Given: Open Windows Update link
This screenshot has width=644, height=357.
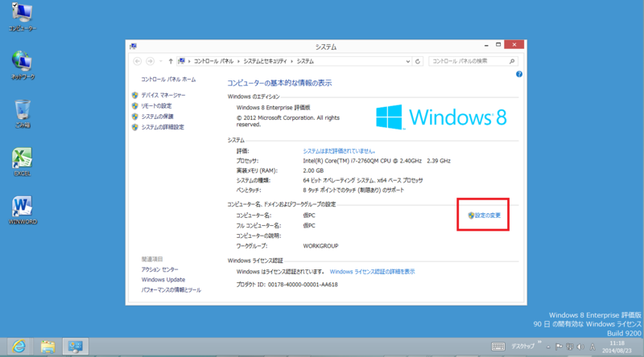Looking at the screenshot, I should [163, 280].
